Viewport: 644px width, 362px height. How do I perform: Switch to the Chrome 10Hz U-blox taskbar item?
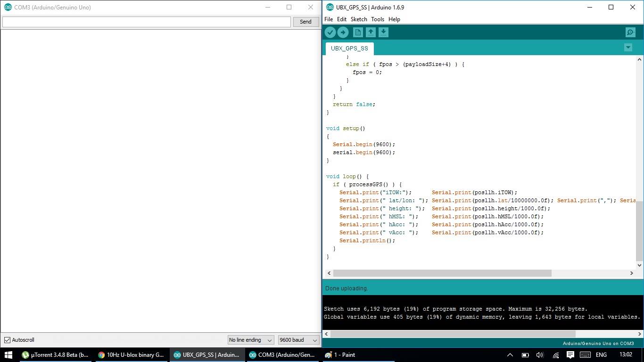click(x=131, y=354)
